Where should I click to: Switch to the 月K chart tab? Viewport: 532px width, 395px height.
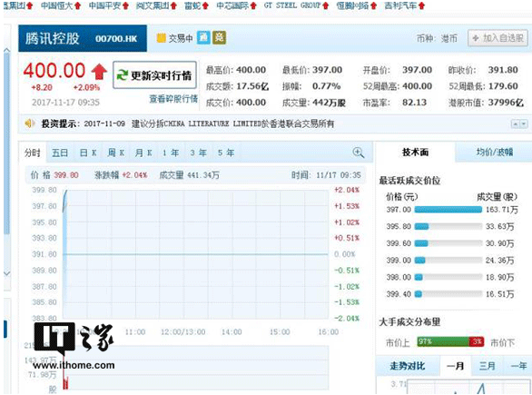[143, 153]
